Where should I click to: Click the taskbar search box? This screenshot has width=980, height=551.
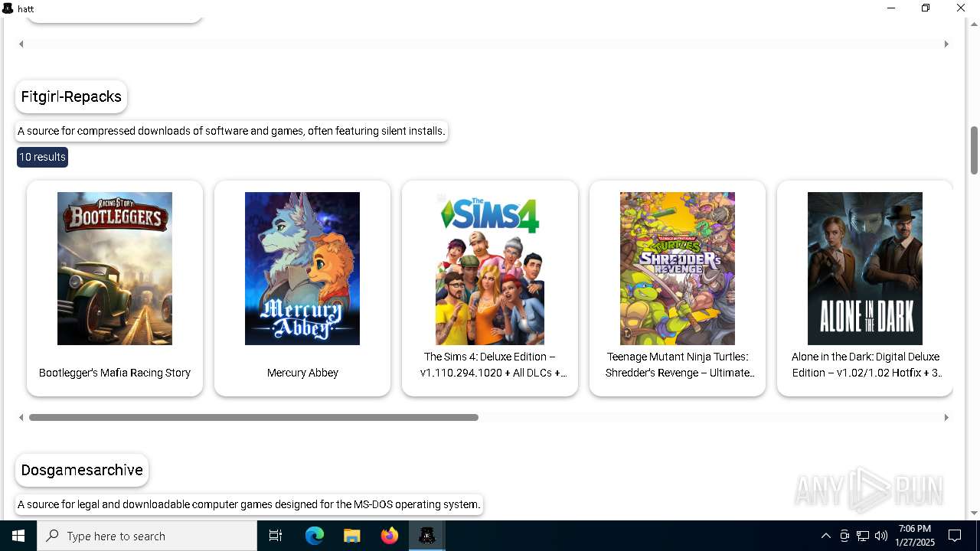click(x=147, y=536)
